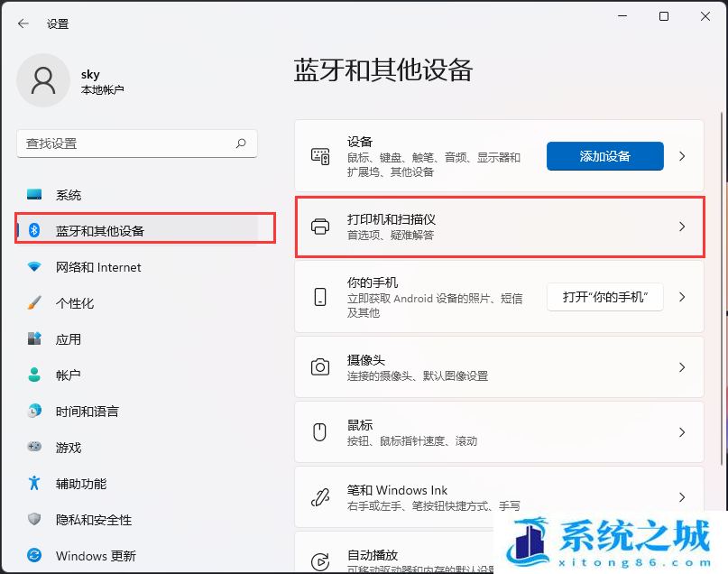Open Windows 更新 settings category

[137, 555]
